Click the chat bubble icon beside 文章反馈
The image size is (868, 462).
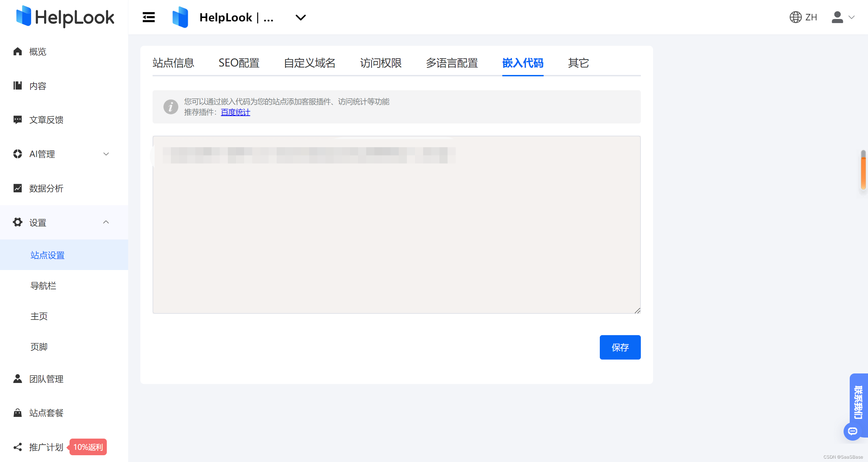pos(18,120)
